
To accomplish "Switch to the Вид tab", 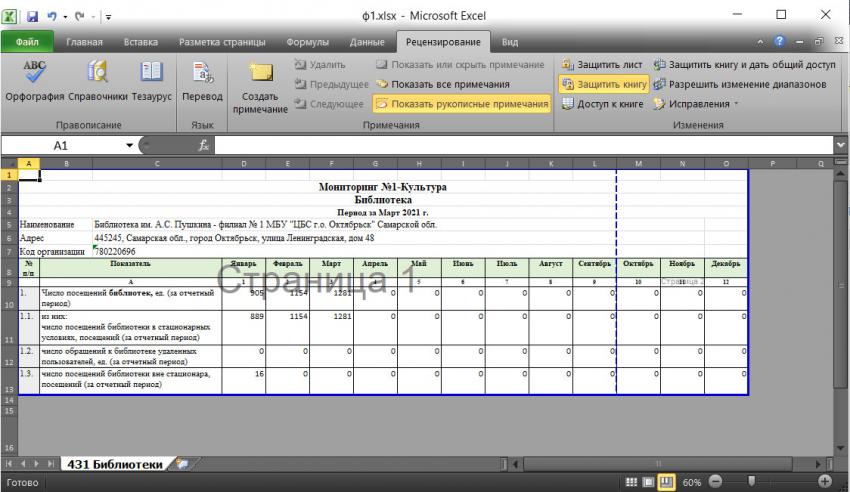I will coord(510,42).
